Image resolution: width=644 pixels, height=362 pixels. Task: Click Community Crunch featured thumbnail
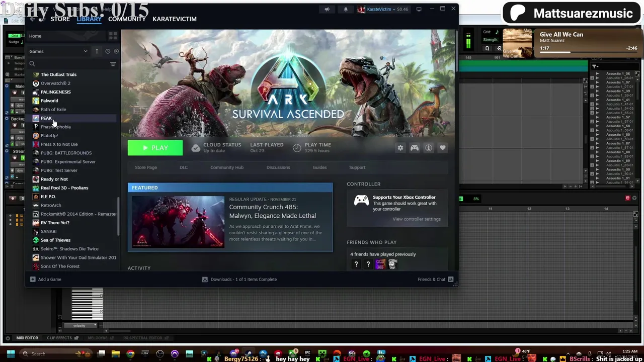pyautogui.click(x=178, y=222)
